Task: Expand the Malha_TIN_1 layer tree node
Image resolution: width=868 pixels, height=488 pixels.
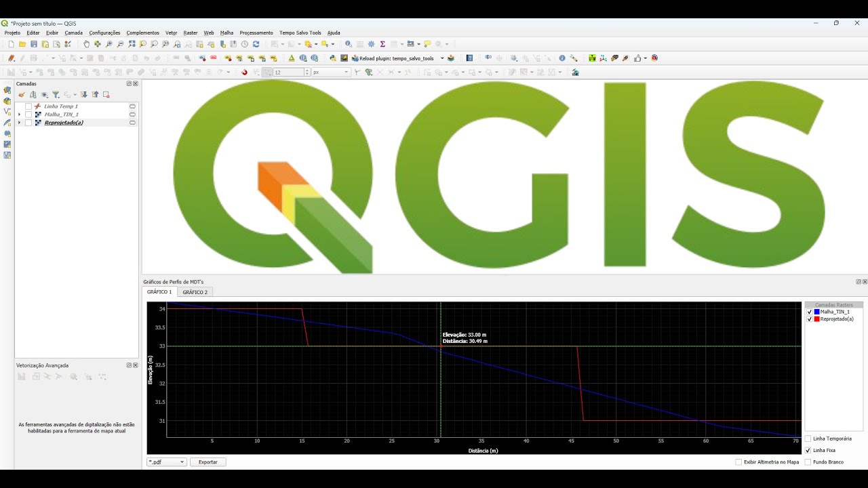Action: point(19,115)
